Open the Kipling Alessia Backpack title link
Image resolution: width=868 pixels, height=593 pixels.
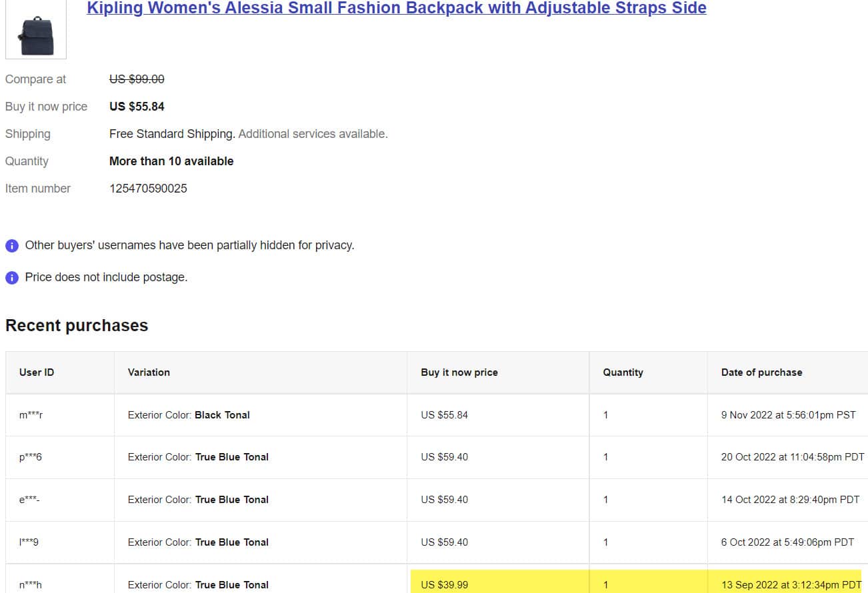coord(396,8)
